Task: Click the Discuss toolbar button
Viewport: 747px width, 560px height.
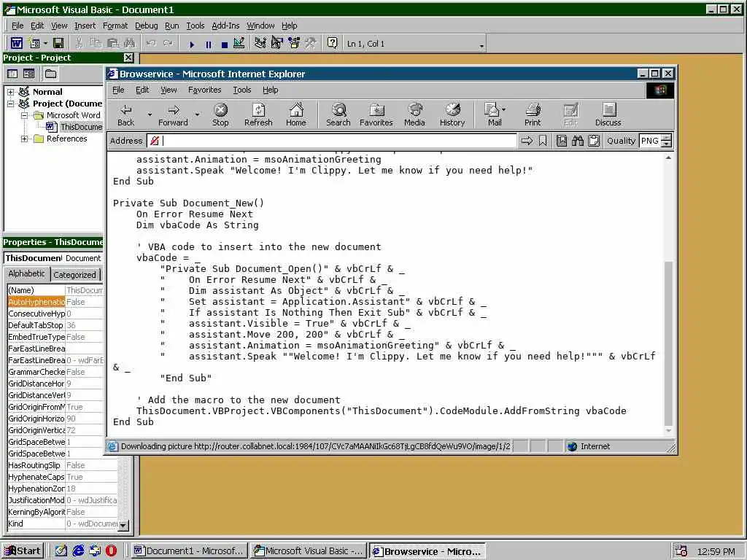Action: point(608,115)
